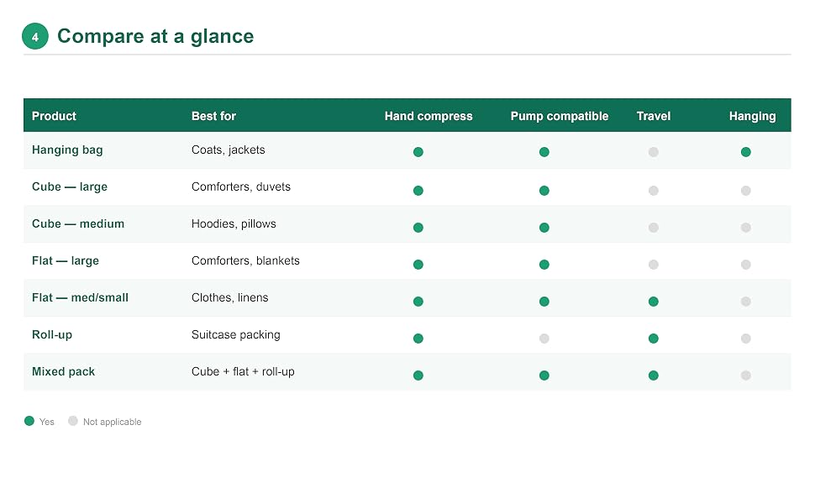815x504 pixels.
Task: Click the Hand compress dot for Flat — large
Action: point(418,265)
